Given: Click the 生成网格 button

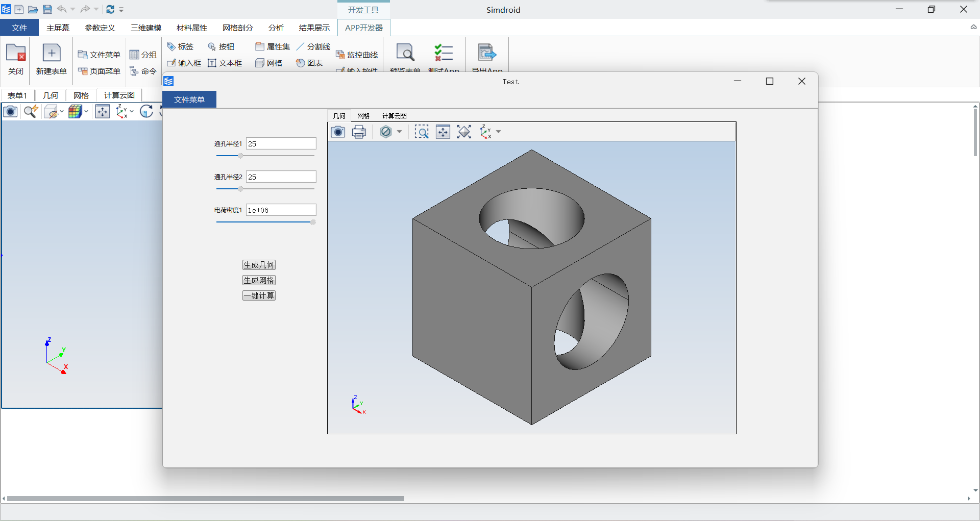Looking at the screenshot, I should point(259,280).
